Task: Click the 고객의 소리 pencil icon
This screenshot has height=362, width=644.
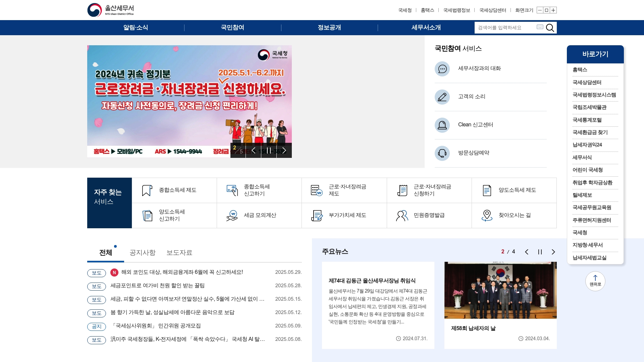Action: pos(442,97)
